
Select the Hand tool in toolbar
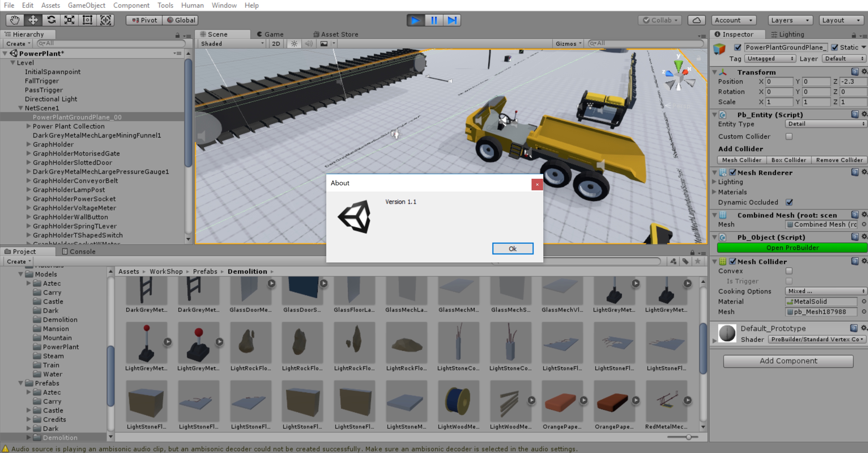pos(15,20)
